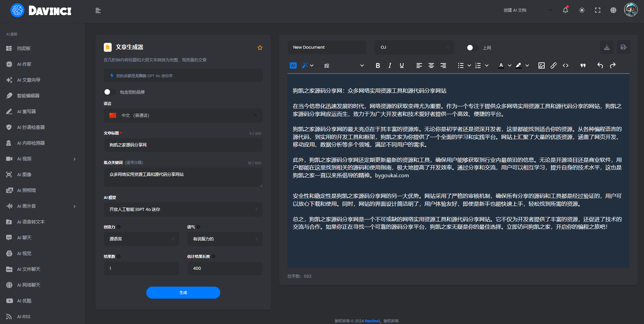Insert a hyperlink
644x324 pixels.
point(554,65)
